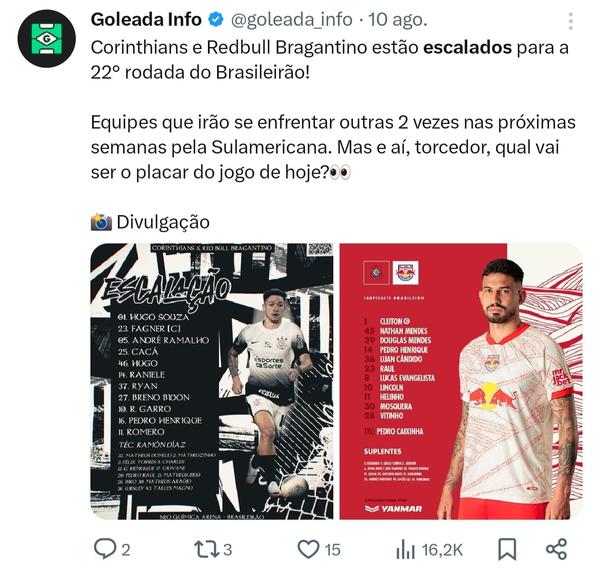Click the repost arrows icon
Viewport: 600px width, 574px height.
click(x=207, y=549)
